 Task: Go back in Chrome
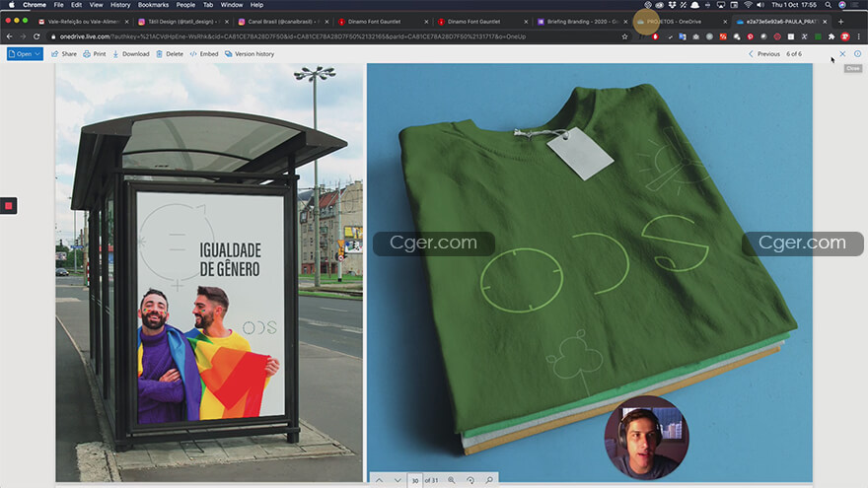click(10, 36)
